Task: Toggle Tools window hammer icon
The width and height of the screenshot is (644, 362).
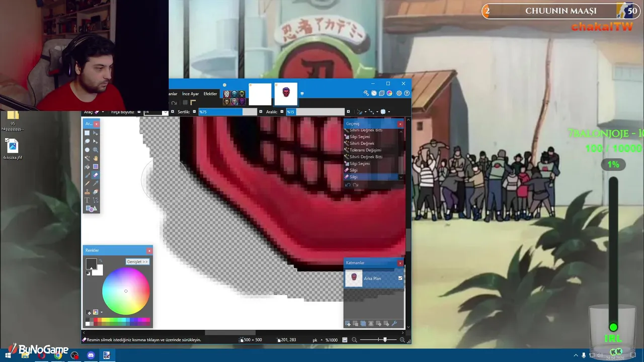Action: pos(366,94)
